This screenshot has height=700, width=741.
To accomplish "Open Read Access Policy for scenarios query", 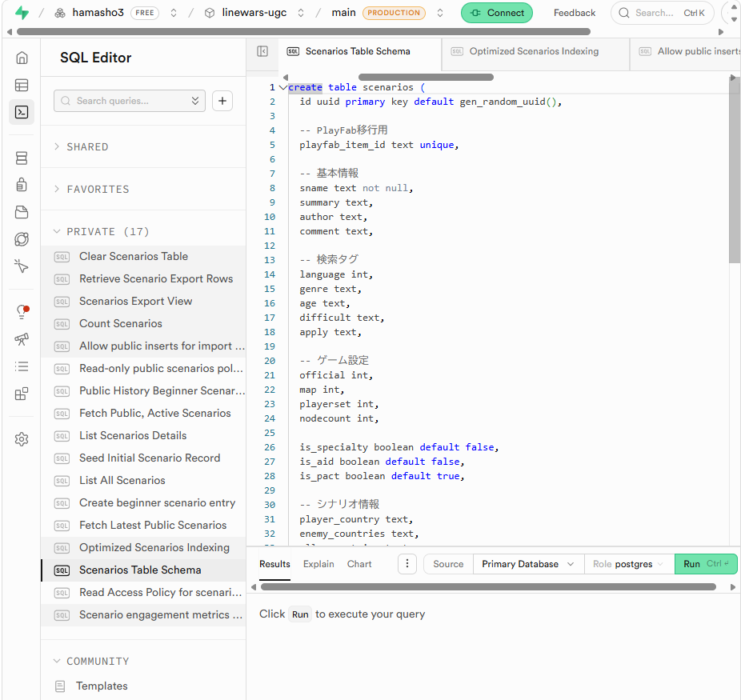I will pyautogui.click(x=143, y=592).
